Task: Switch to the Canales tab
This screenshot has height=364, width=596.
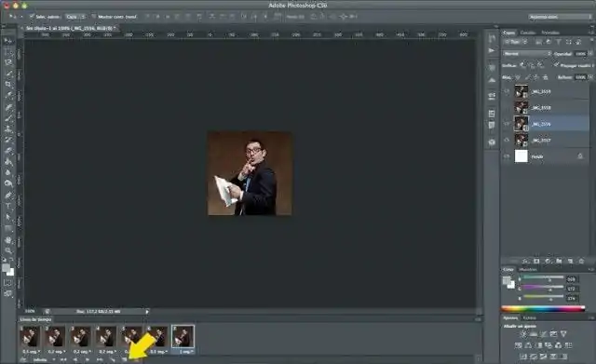Action: pyautogui.click(x=528, y=33)
